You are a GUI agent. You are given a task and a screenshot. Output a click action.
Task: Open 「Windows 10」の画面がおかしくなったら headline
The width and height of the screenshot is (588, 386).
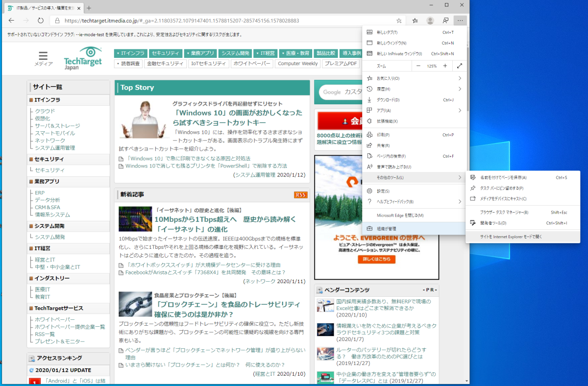click(238, 117)
